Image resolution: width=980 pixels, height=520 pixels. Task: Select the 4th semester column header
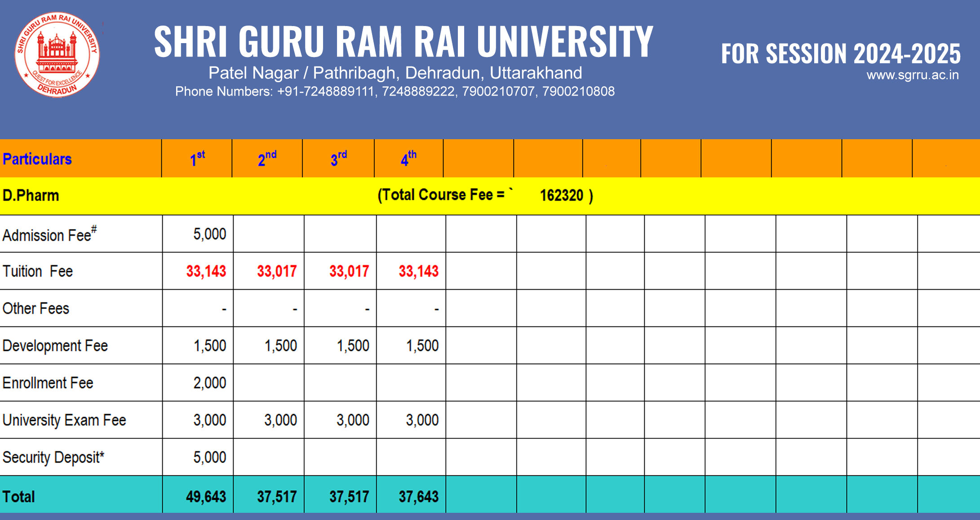point(408,159)
